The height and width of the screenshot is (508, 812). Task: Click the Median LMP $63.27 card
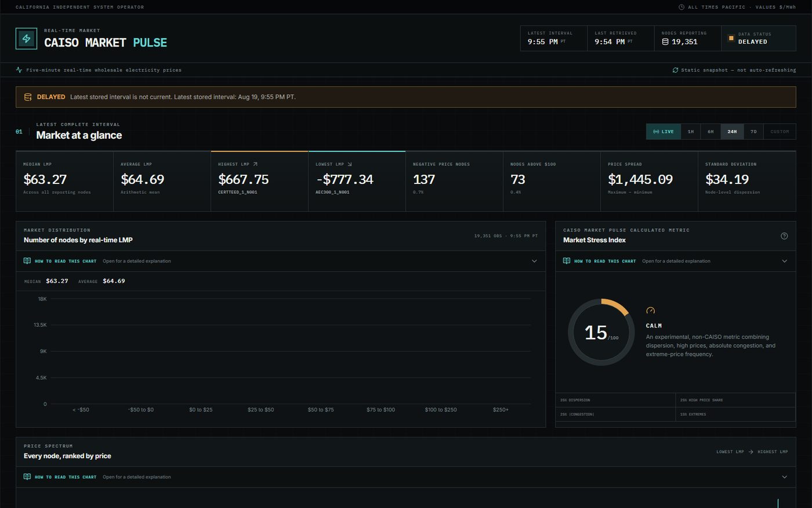coord(65,181)
